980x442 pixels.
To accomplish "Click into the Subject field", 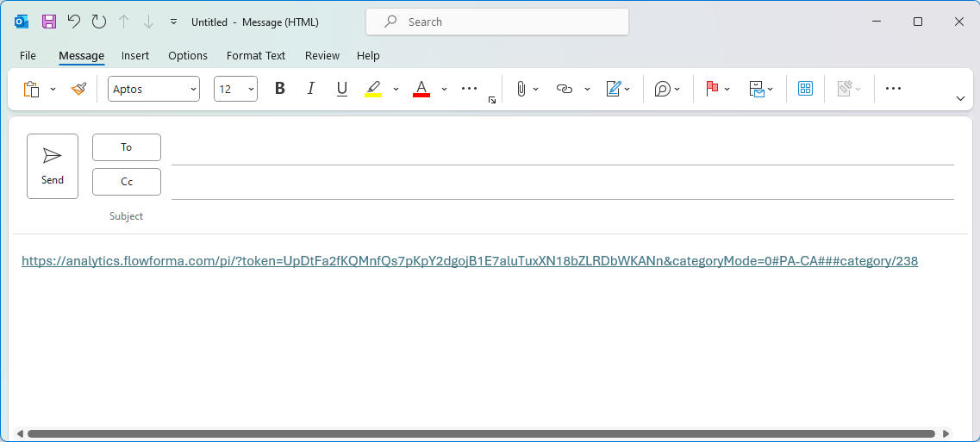I will [x=563, y=216].
